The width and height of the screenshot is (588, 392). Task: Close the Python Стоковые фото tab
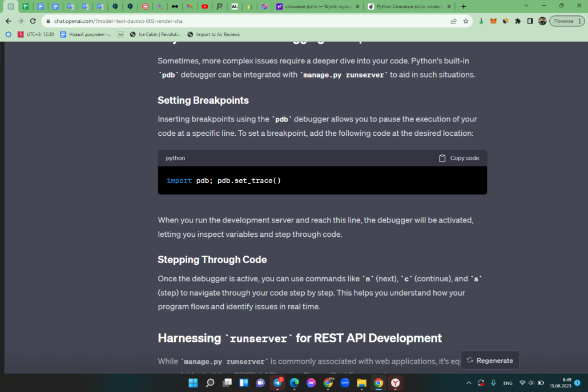point(449,6)
